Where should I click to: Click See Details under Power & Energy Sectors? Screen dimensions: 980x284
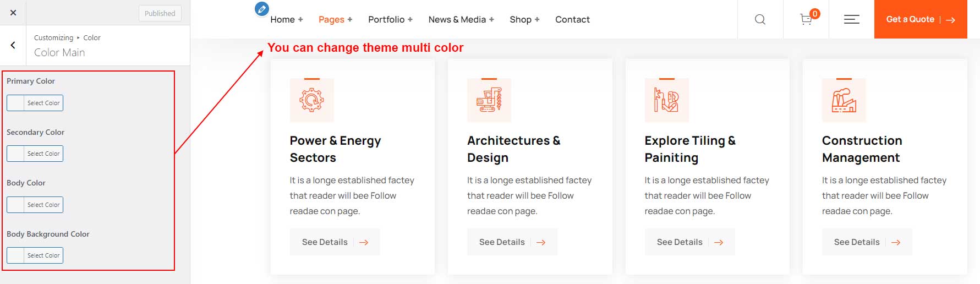click(335, 242)
